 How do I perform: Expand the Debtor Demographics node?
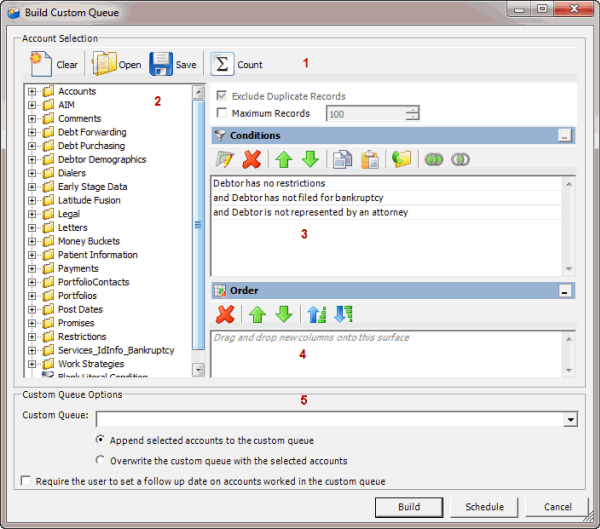32,160
